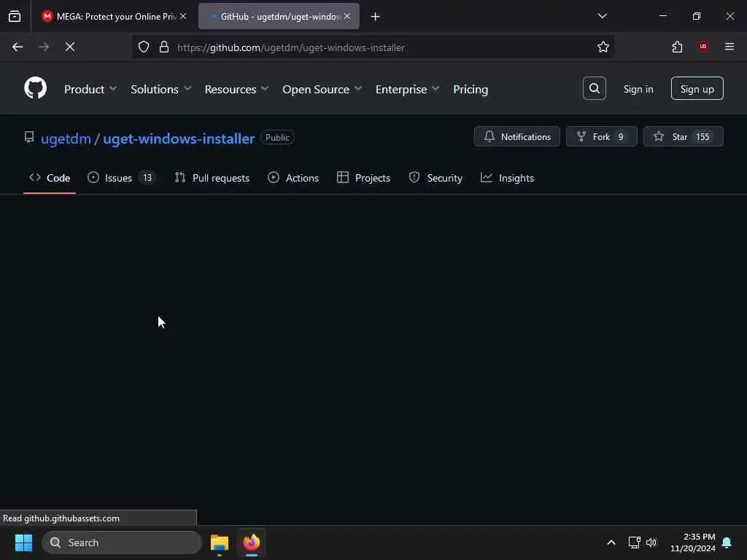This screenshot has height=560, width=747.
Task: Open the network status tray icon
Action: (634, 542)
